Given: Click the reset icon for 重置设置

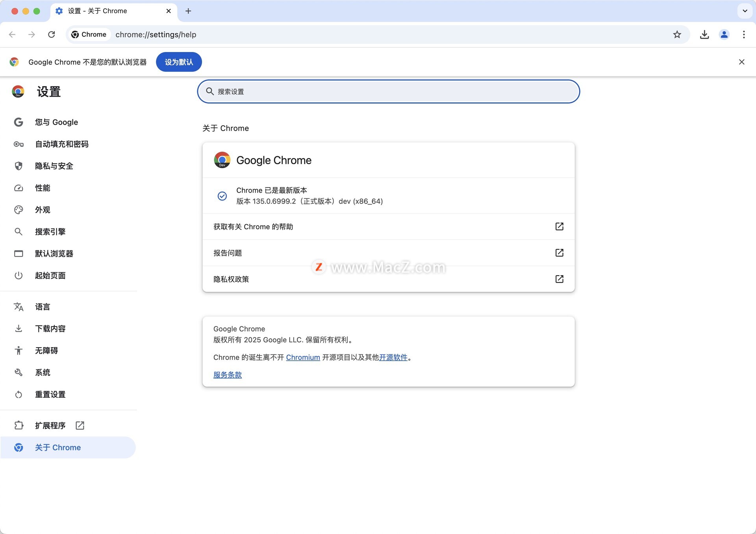Looking at the screenshot, I should (x=19, y=394).
